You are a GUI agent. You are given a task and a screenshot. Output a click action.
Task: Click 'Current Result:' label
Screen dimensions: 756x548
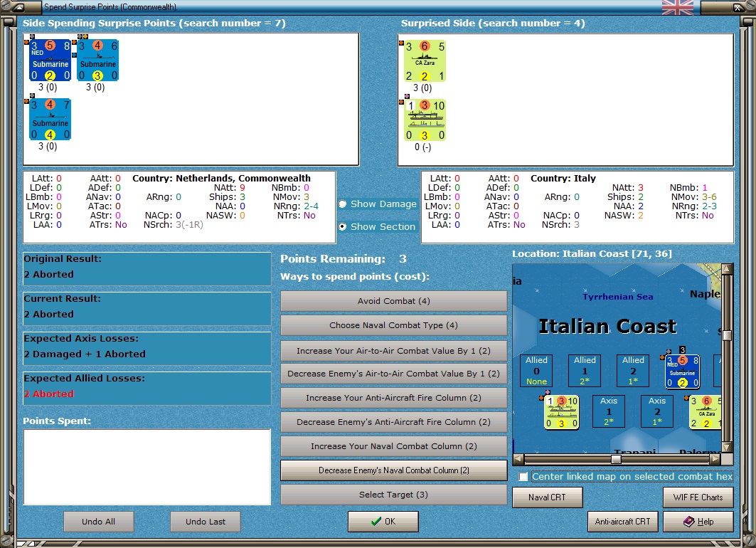coord(62,299)
